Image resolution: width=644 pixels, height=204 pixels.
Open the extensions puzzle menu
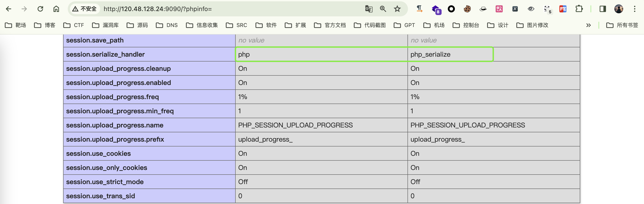point(579,9)
